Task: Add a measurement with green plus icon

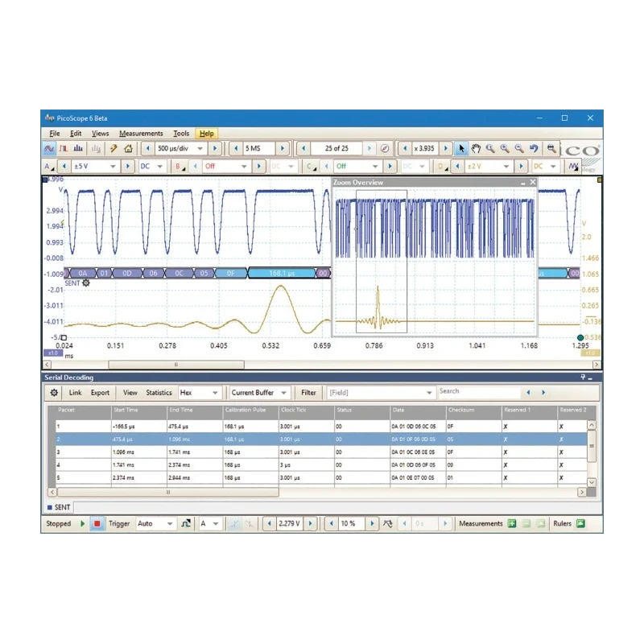Action: click(512, 524)
